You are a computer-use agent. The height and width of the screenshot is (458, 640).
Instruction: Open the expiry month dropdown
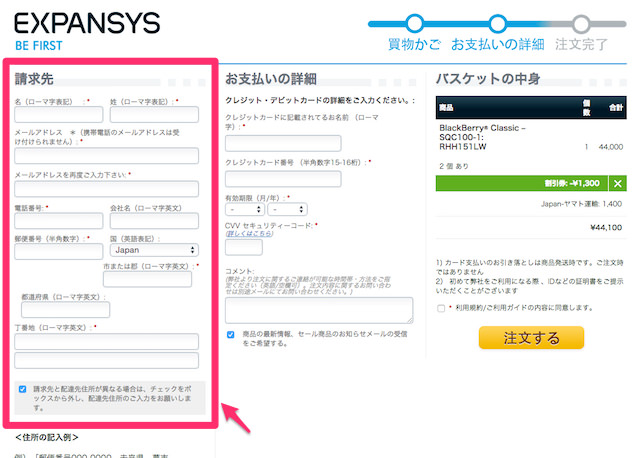(x=245, y=209)
